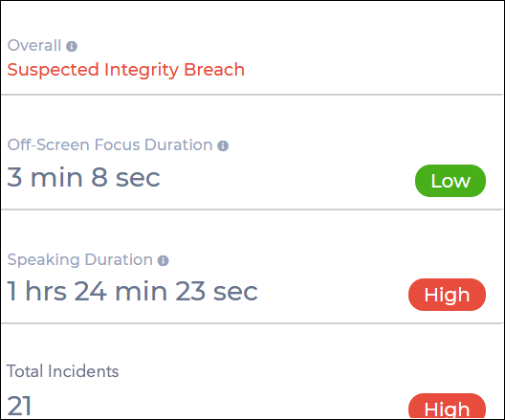The image size is (505, 420).
Task: Click the 23 sec portion of speaking duration
Action: coord(216,291)
